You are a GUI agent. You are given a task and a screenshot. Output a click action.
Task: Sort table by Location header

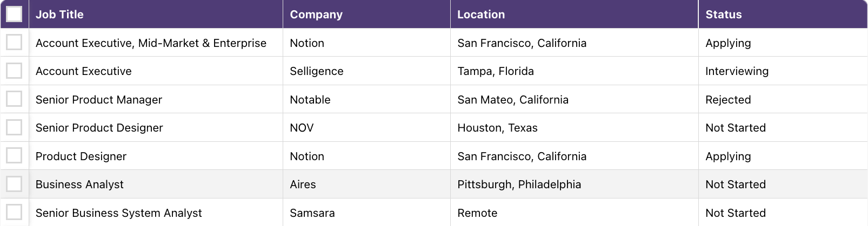coord(481,15)
